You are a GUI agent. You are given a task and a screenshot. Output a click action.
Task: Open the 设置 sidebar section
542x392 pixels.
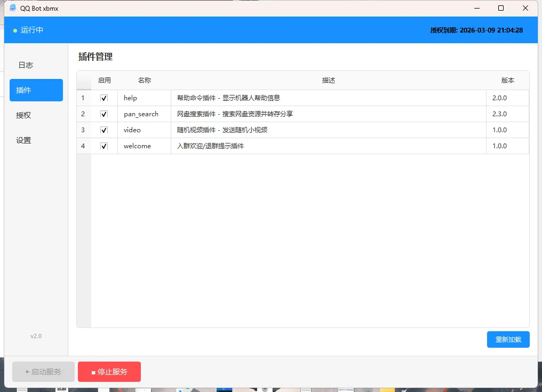[x=23, y=140]
